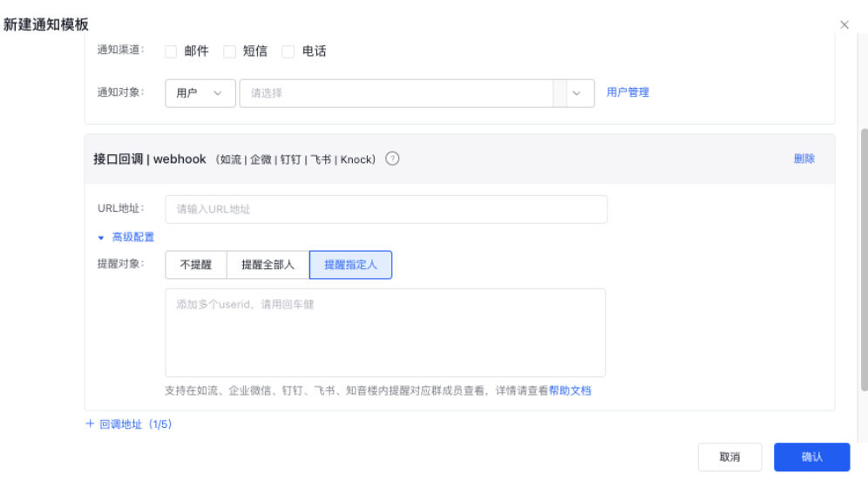Screen dimensions: 868x488
Task: Close the 新建通知模板 dialog with X
Action: click(x=844, y=25)
